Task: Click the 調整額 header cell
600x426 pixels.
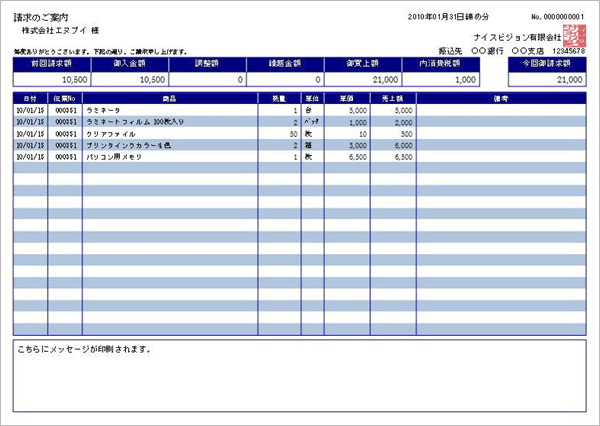Action: [207, 64]
